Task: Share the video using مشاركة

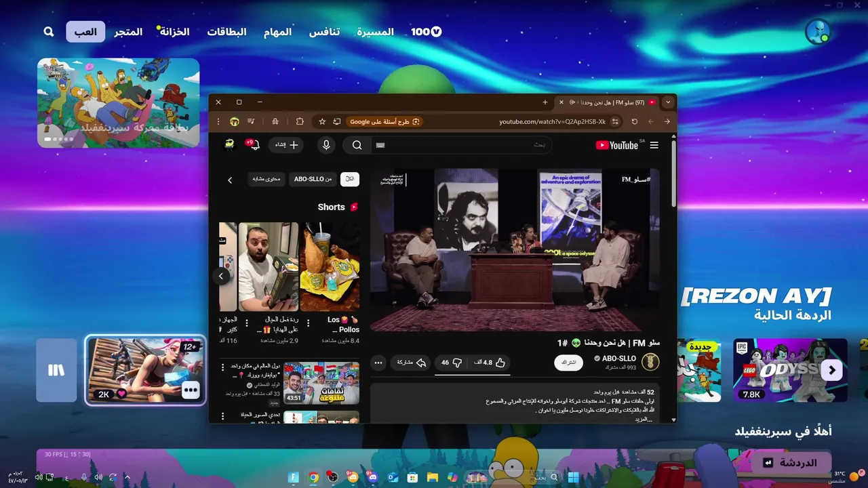Action: 411,363
